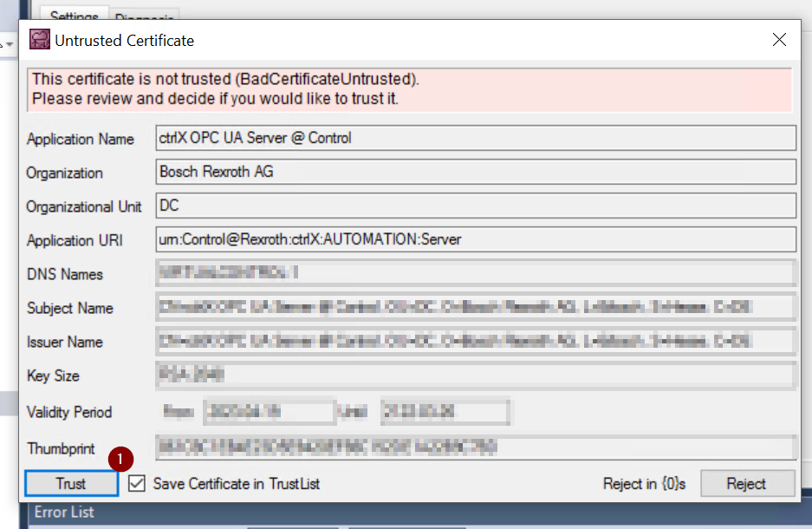812x529 pixels.
Task: Click the blurred Key Size field
Action: coord(476,376)
